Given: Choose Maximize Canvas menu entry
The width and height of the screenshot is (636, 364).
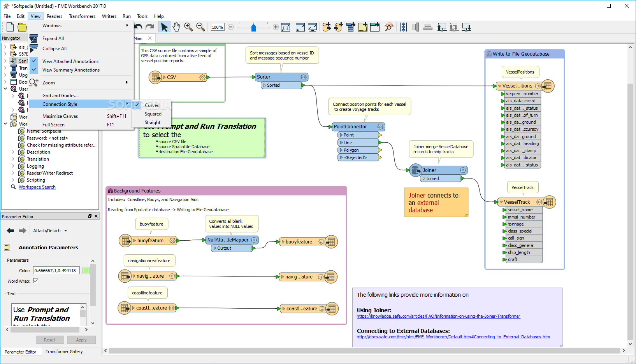Looking at the screenshot, I should click(80, 116).
